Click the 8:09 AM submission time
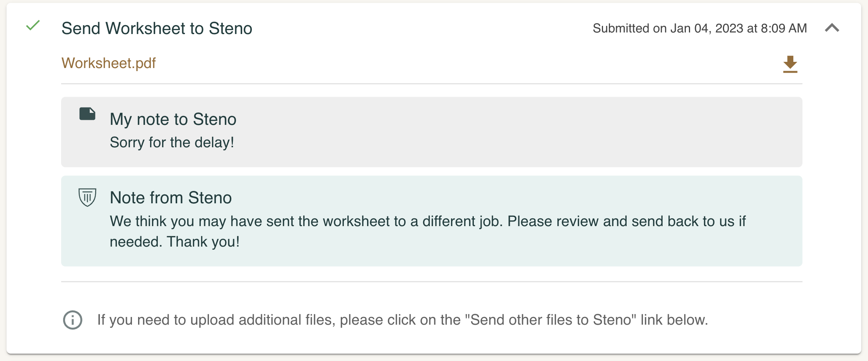 784,28
